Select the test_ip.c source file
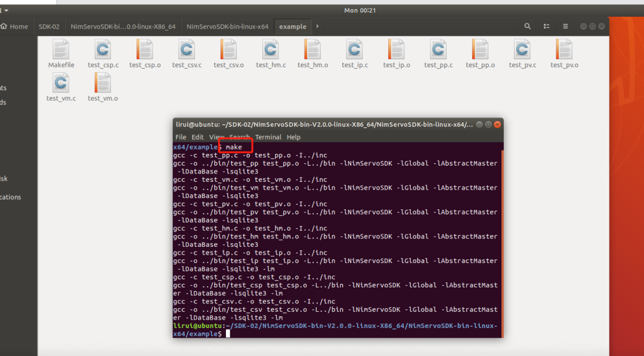644x356 pixels. [354, 54]
